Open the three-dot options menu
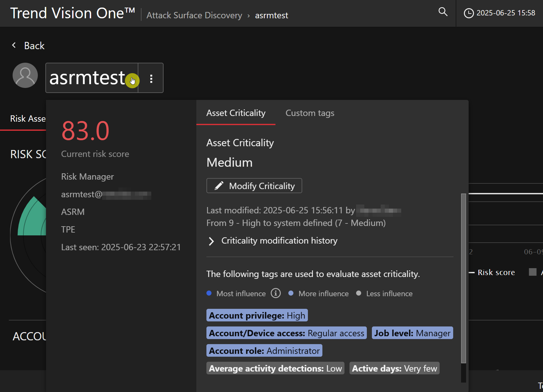The image size is (543, 392). (151, 78)
